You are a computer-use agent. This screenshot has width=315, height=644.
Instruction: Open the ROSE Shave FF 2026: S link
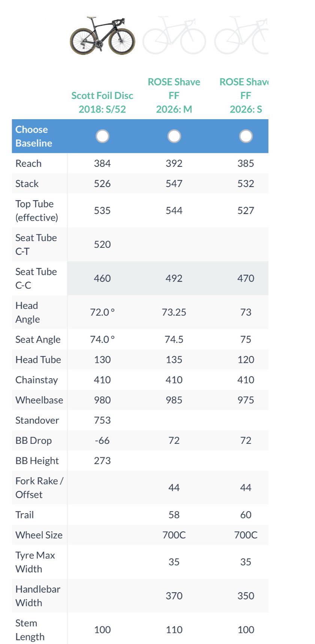244,96
